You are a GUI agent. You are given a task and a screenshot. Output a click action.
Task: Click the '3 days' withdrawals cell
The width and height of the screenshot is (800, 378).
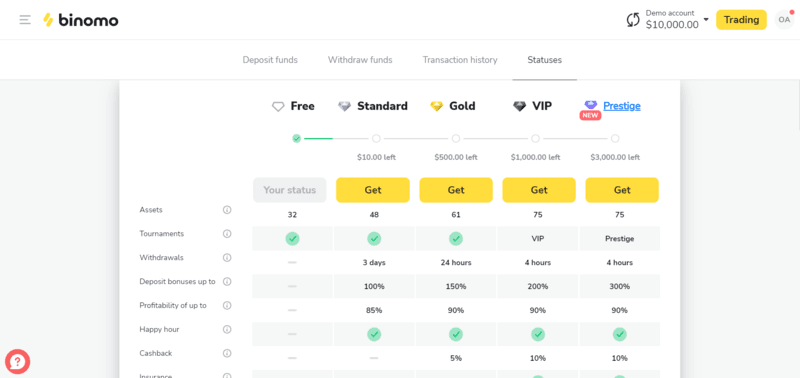374,263
